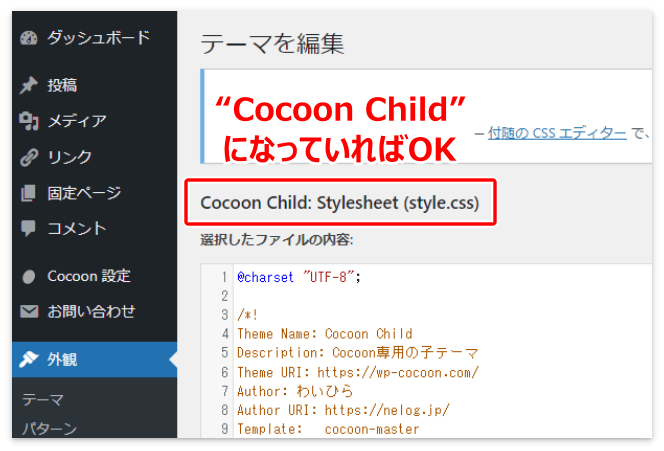664x451 pixels.
Task: Click the circle icon beside Cocoon 設定
Action: [x=29, y=277]
